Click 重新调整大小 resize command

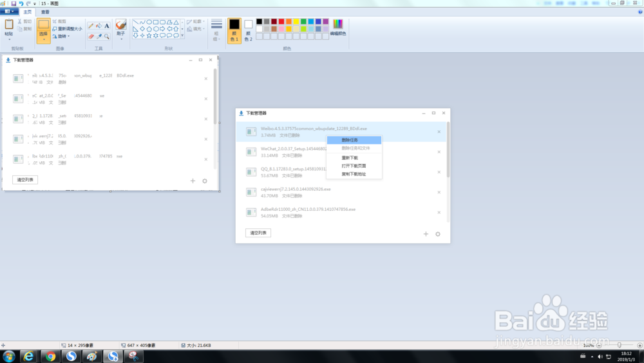coord(67,29)
